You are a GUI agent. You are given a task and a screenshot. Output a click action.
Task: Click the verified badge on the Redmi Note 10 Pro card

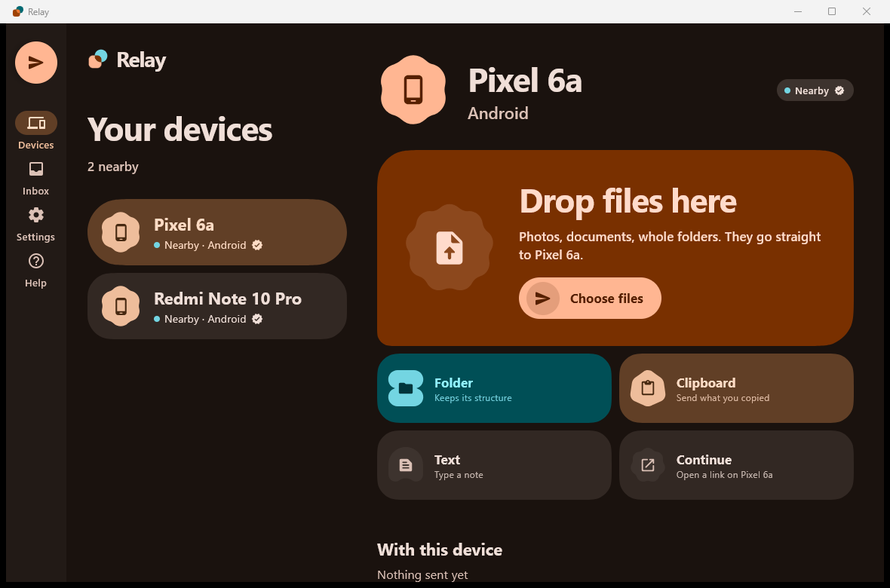click(x=257, y=319)
